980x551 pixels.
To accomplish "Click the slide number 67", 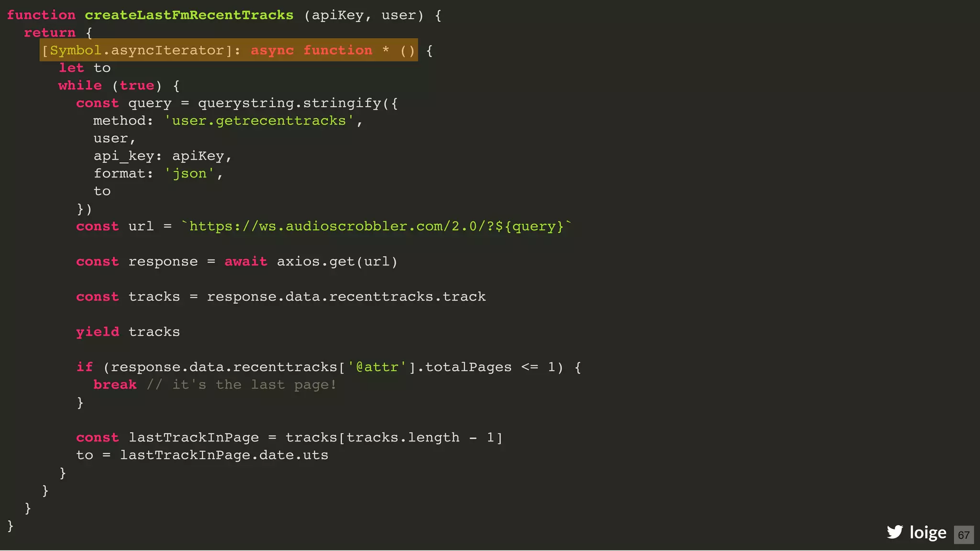I will pos(964,535).
